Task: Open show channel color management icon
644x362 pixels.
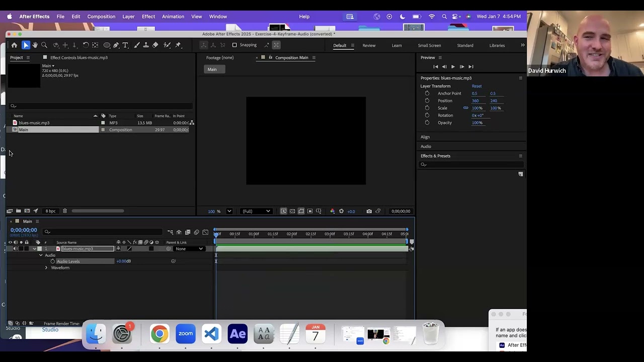Action: [332, 211]
